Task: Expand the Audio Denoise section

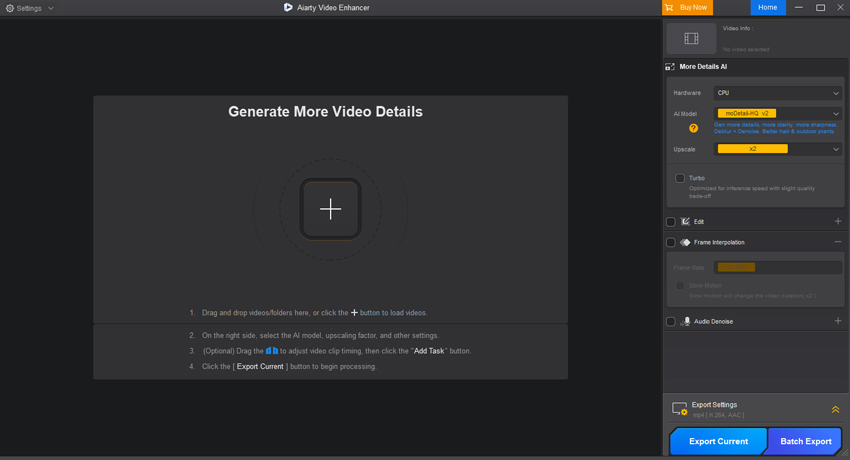Action: 838,321
